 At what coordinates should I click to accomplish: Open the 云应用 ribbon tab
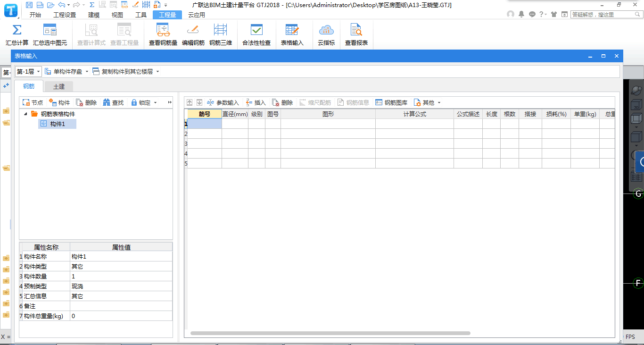pos(197,15)
